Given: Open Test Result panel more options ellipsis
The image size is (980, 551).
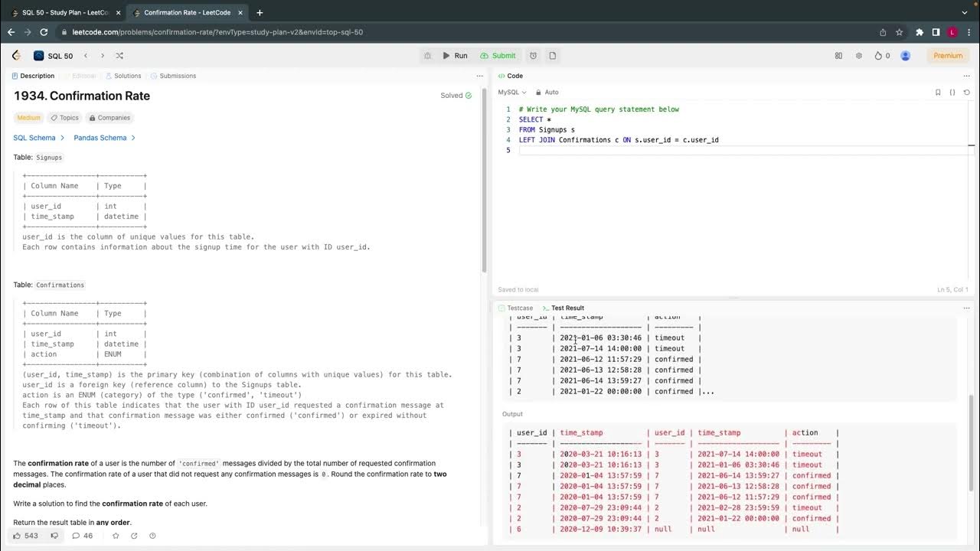Looking at the screenshot, I should (x=966, y=308).
